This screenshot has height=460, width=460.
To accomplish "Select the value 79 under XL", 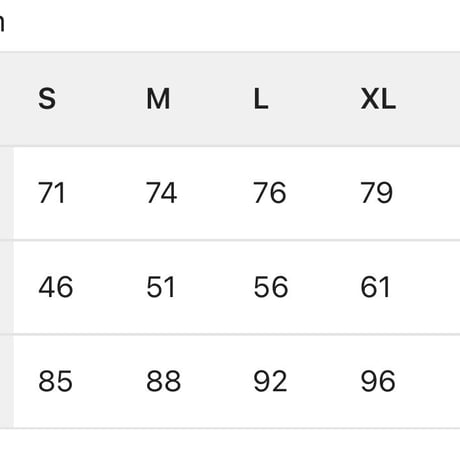I will (x=377, y=193).
